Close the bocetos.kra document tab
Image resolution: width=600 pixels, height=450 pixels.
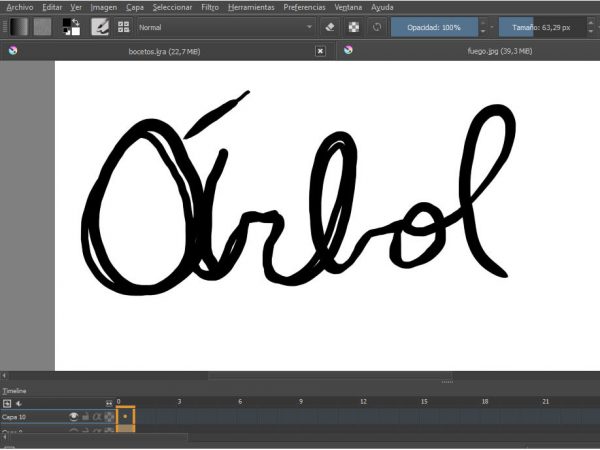[320, 50]
